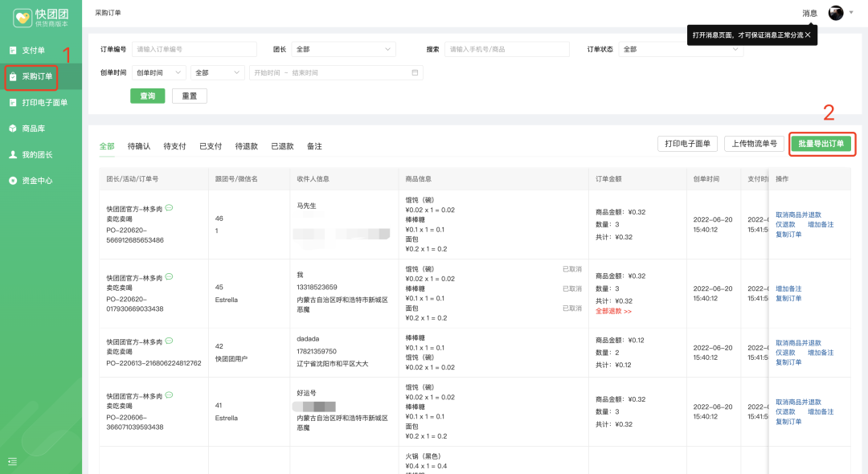The height and width of the screenshot is (474, 868).
Task: Open the 订单状态 dropdown
Action: pyautogui.click(x=682, y=49)
